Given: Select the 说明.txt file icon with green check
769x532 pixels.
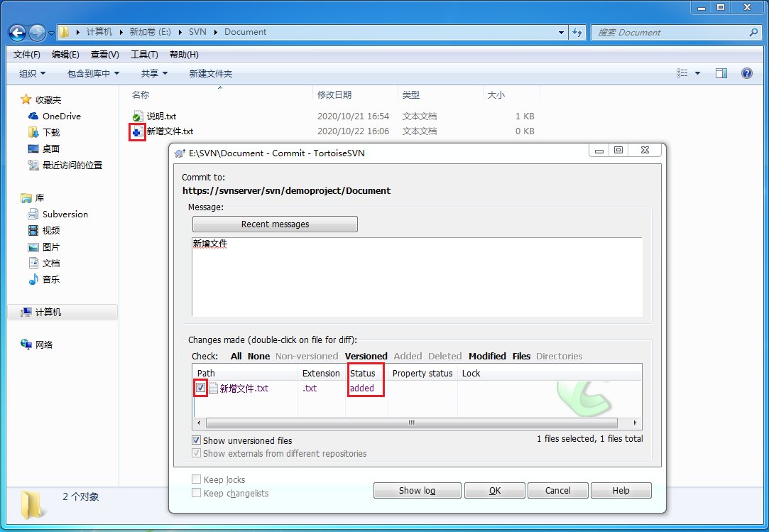Looking at the screenshot, I should (x=138, y=116).
